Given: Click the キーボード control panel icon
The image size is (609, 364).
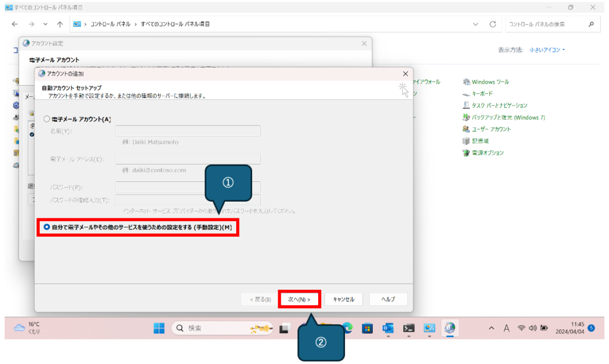Looking at the screenshot, I should pos(467,93).
